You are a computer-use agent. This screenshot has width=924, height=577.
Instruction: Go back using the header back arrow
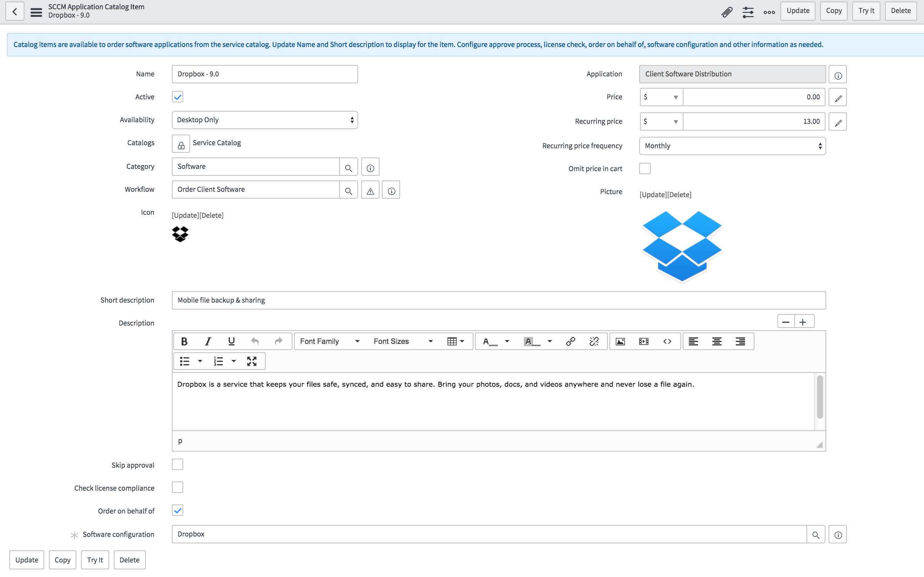point(15,11)
